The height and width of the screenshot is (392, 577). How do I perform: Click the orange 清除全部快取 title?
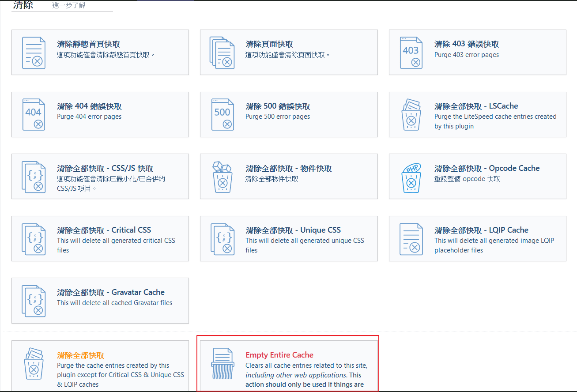tap(80, 355)
